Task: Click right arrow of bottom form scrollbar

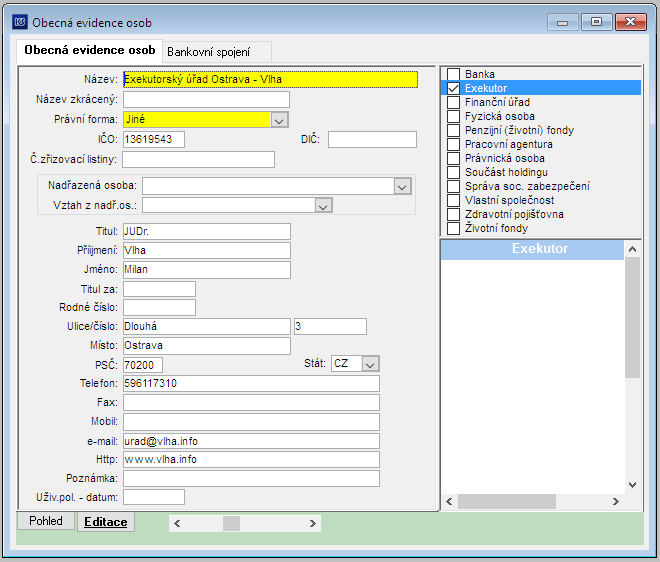Action: tap(312, 523)
